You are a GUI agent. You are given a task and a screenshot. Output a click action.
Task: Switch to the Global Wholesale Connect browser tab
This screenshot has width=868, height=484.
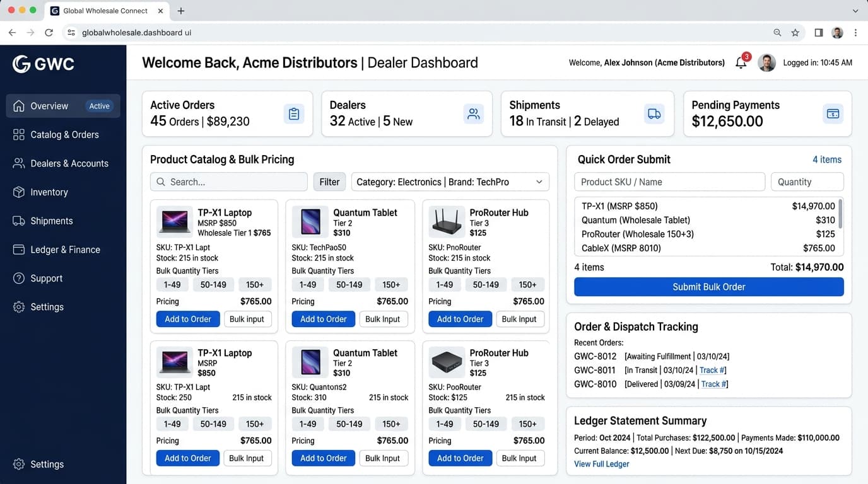[x=105, y=11]
